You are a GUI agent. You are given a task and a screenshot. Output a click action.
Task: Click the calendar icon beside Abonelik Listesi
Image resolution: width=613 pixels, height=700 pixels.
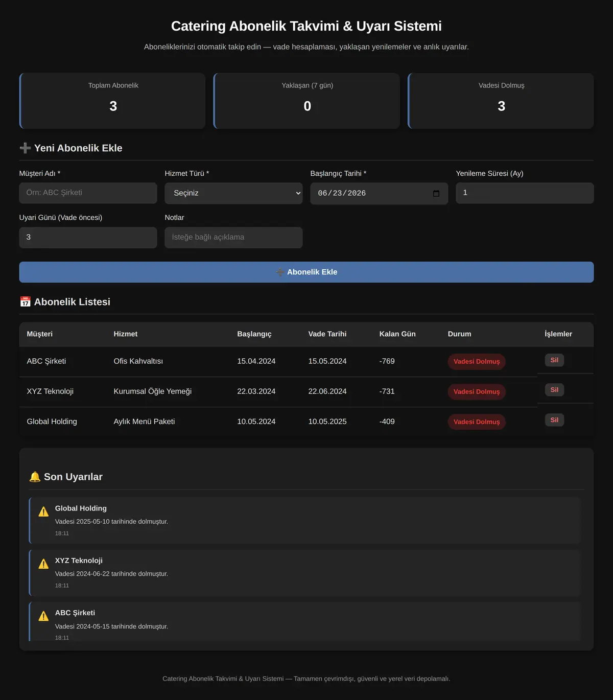click(25, 302)
